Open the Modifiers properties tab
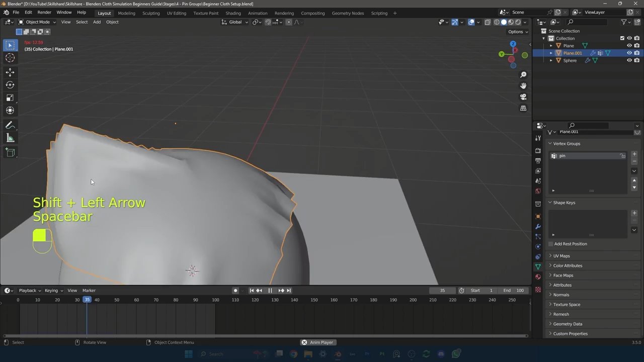The height and width of the screenshot is (362, 644). click(538, 227)
